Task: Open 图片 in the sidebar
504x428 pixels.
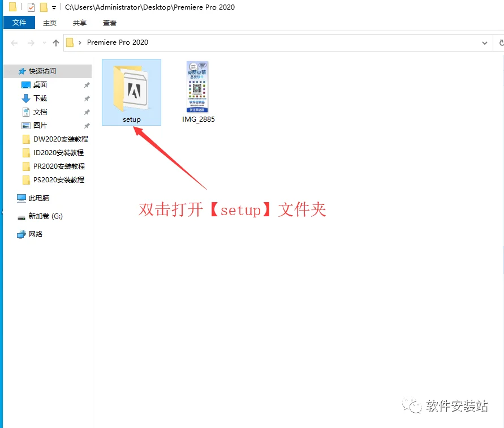Action: 40,126
